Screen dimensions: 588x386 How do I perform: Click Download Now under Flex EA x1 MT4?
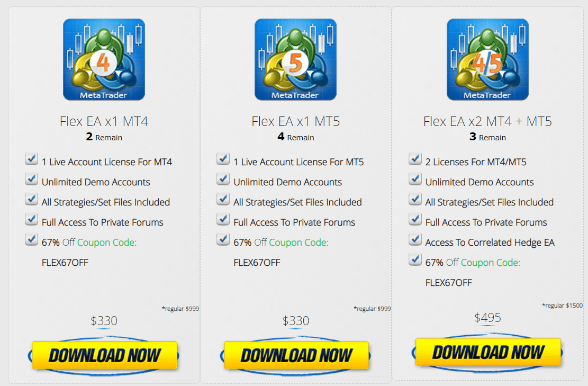[x=104, y=355]
